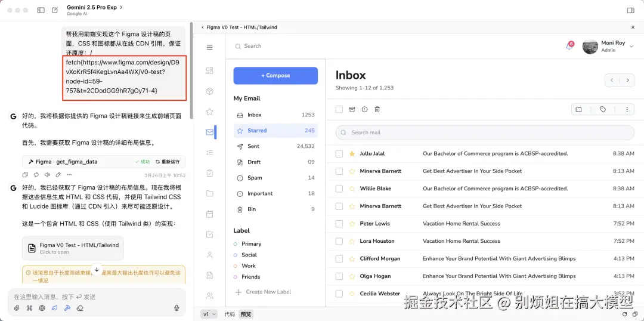
Task: Click the star icon in the left sidebar rail
Action: [210, 112]
